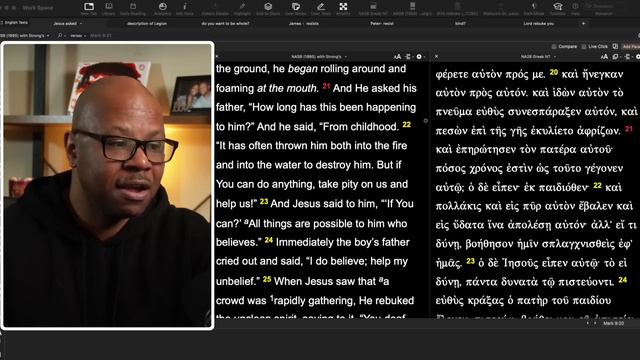The width and height of the screenshot is (640, 360).
Task: Switch to the 'description of Legion' tab
Action: (x=147, y=24)
